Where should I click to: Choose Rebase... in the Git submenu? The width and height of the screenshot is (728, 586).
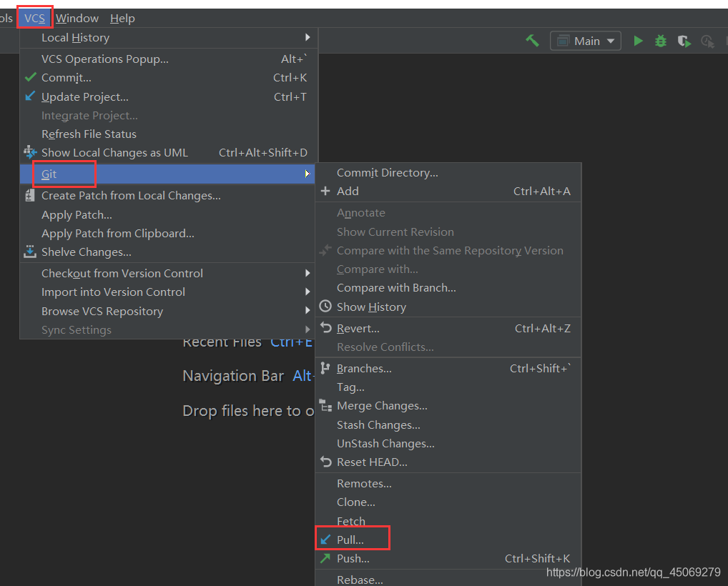pyautogui.click(x=448, y=580)
